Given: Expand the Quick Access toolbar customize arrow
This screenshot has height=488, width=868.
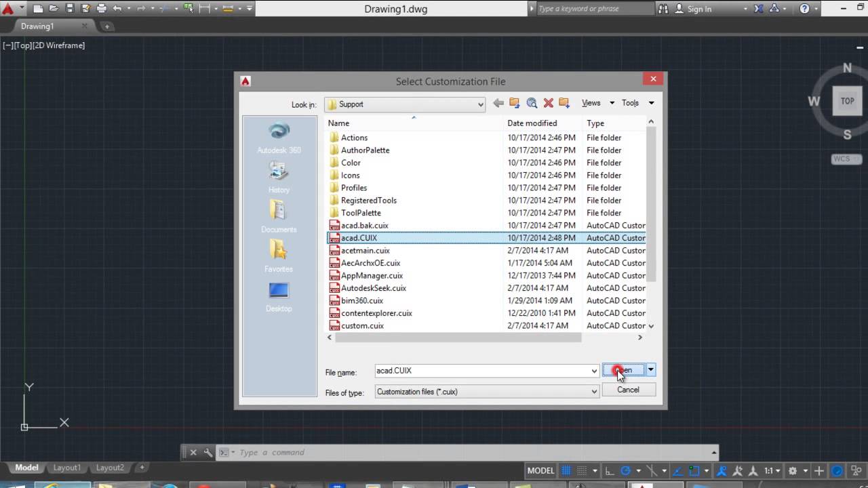Looking at the screenshot, I should 250,9.
